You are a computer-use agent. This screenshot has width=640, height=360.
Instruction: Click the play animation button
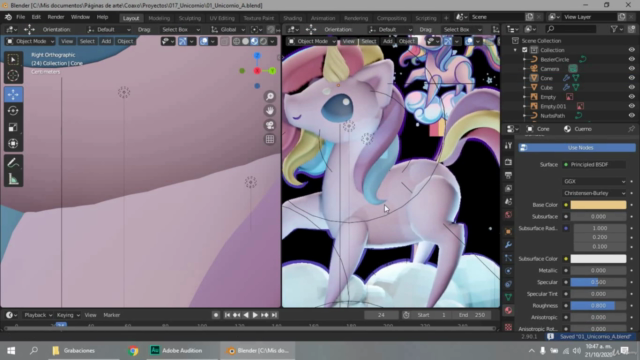point(255,315)
